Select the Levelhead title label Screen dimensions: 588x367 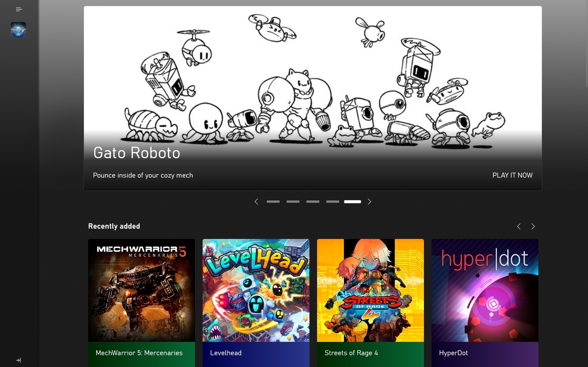(x=226, y=353)
